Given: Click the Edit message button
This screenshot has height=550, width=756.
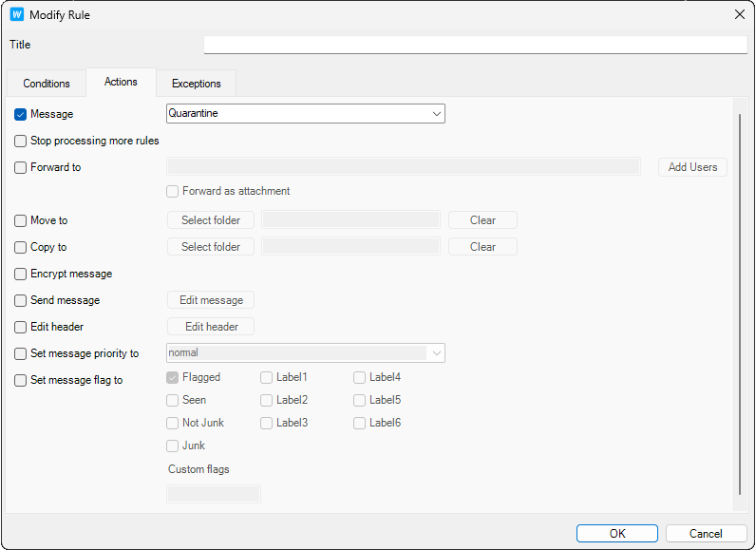Looking at the screenshot, I should (211, 300).
